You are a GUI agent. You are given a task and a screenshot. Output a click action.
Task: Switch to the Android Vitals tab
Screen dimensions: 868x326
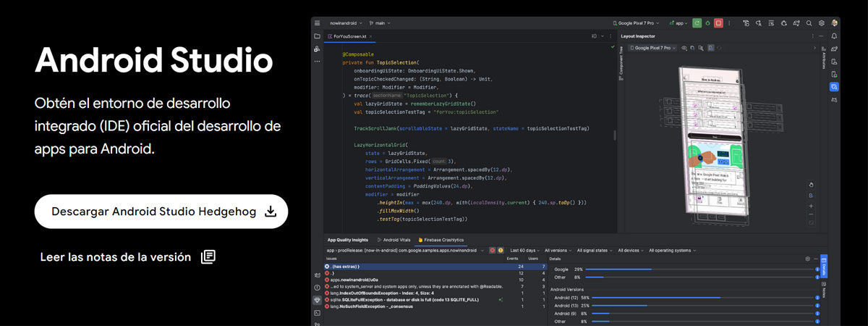pos(394,240)
